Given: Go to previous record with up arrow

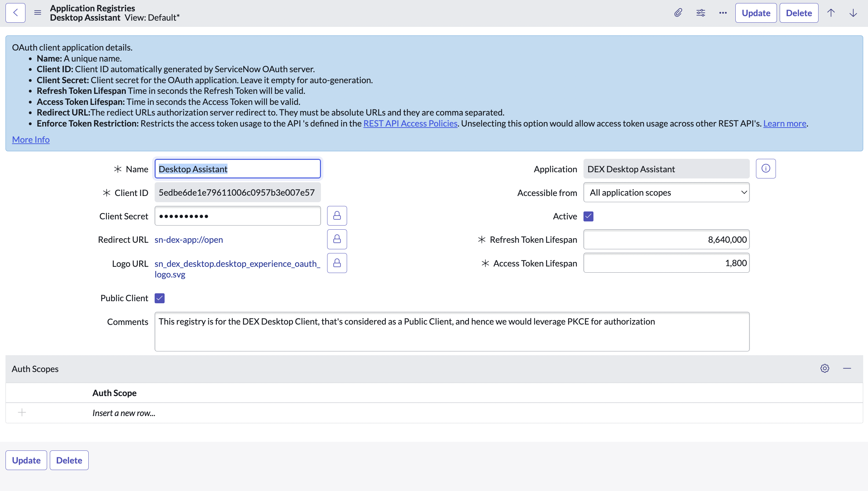Looking at the screenshot, I should 831,13.
